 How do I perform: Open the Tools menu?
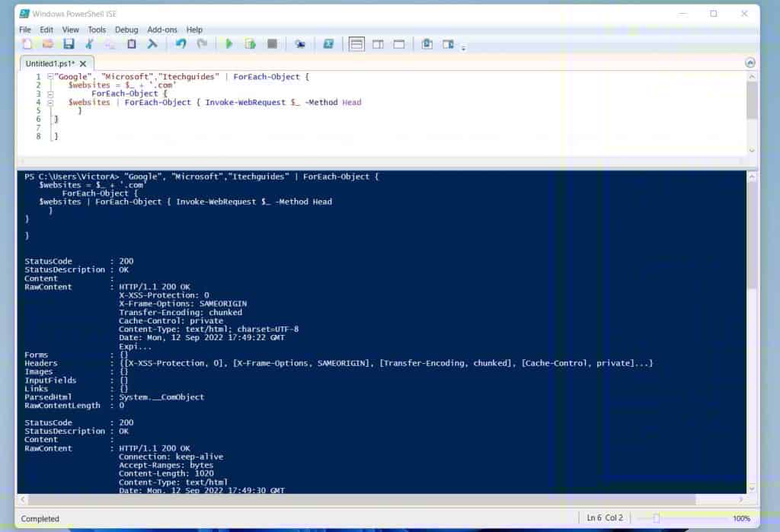point(97,30)
